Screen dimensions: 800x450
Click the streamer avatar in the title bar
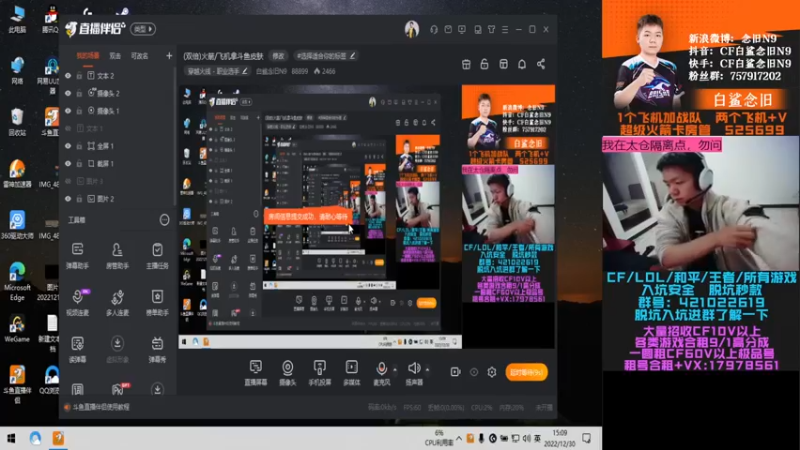pyautogui.click(x=412, y=29)
